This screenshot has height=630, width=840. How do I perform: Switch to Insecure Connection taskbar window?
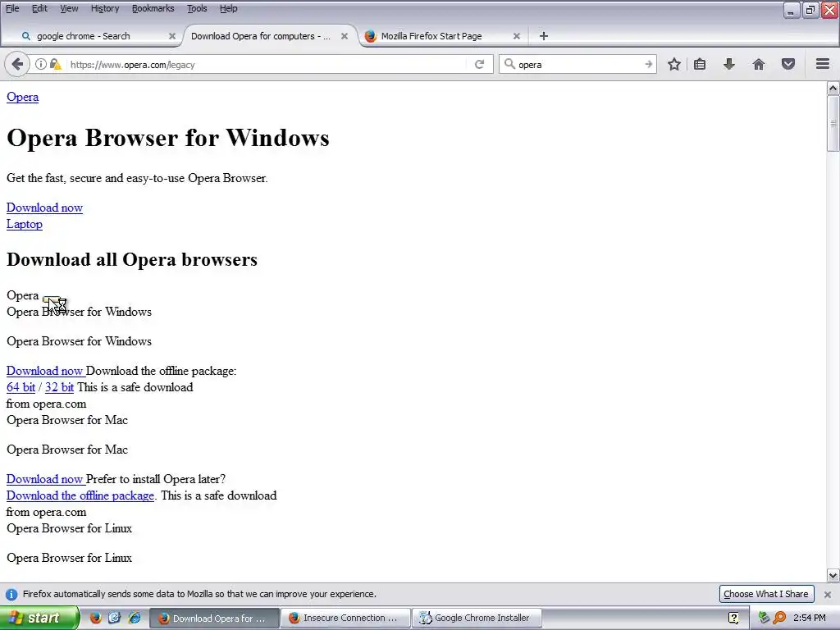[x=345, y=618]
